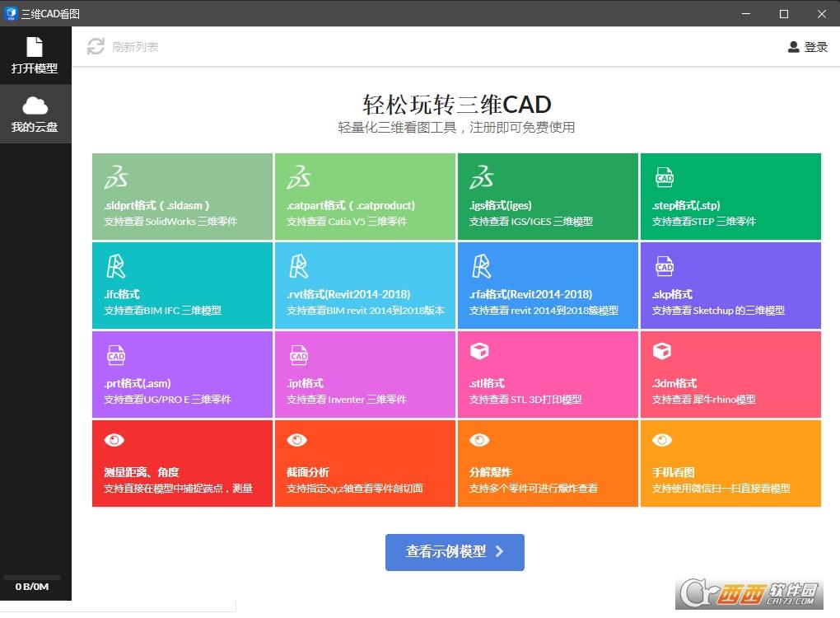Viewport: 840px width, 618px height.
Task: Close the 三维CAD看图 window
Action: click(822, 13)
